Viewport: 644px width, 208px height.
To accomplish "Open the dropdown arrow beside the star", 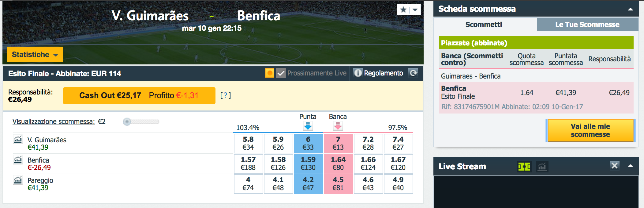I will point(415,10).
